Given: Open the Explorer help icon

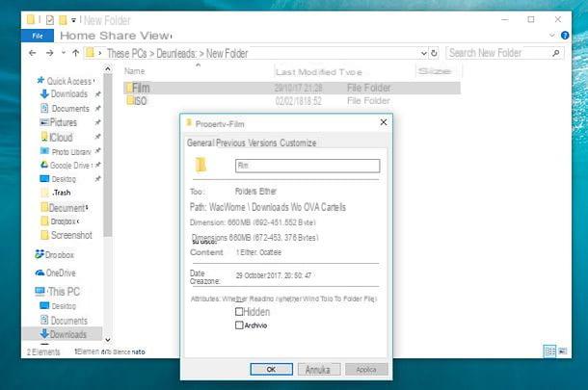Looking at the screenshot, I should pyautogui.click(x=565, y=36).
